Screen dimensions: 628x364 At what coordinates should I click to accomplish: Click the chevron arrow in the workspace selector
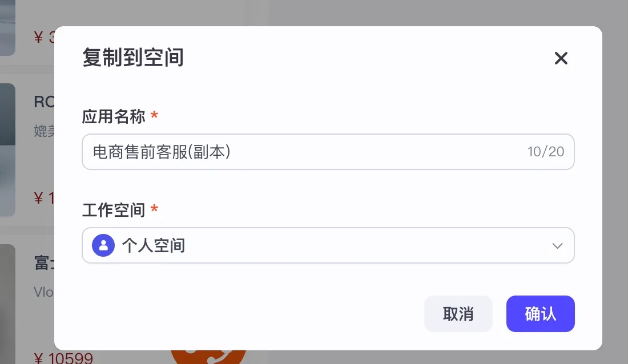coord(557,246)
